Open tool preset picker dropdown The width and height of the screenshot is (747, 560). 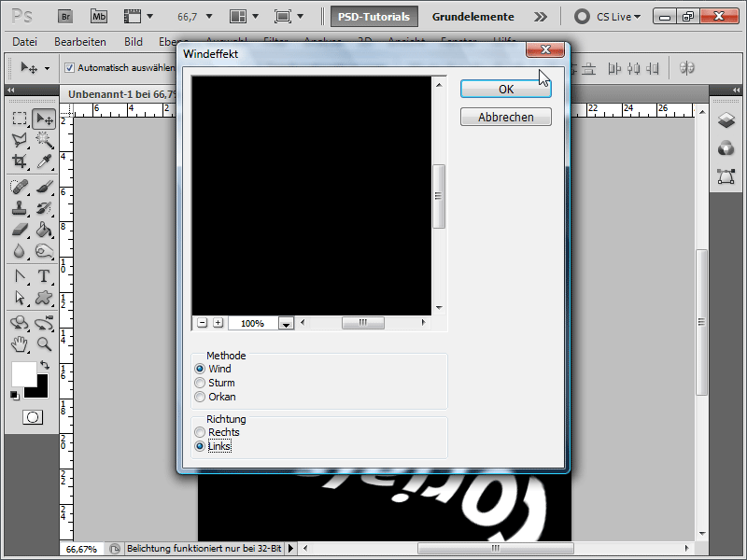tap(47, 68)
